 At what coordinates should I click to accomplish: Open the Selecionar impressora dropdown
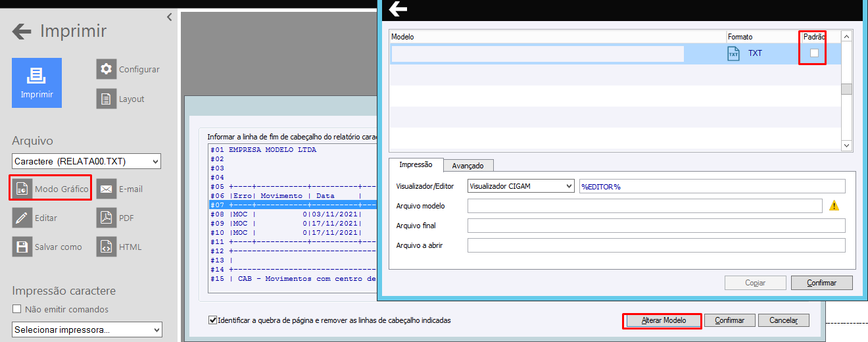(x=87, y=330)
